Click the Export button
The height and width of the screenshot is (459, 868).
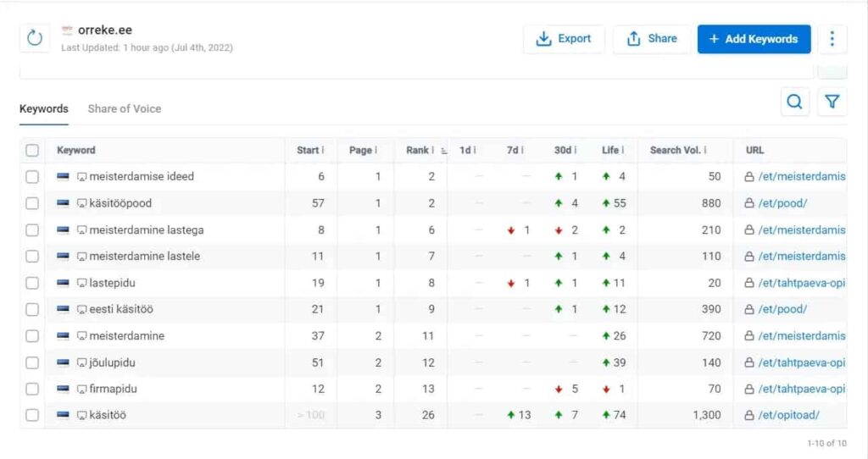(564, 39)
